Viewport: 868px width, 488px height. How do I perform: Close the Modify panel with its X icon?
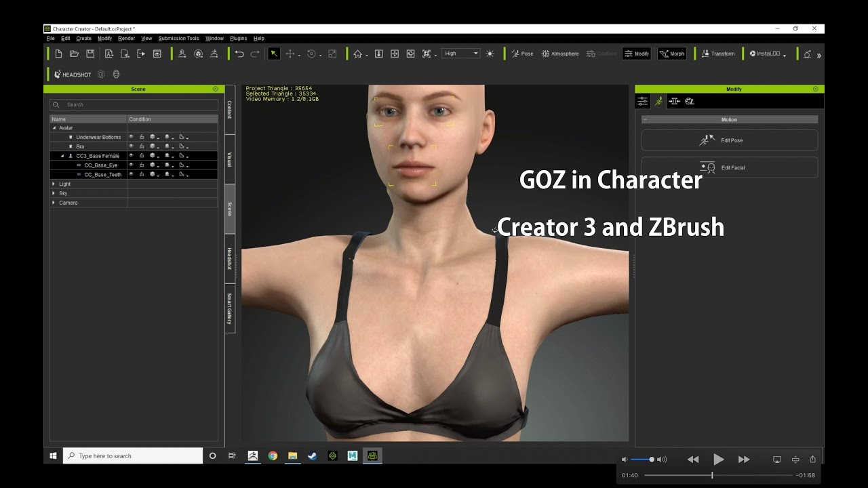815,89
